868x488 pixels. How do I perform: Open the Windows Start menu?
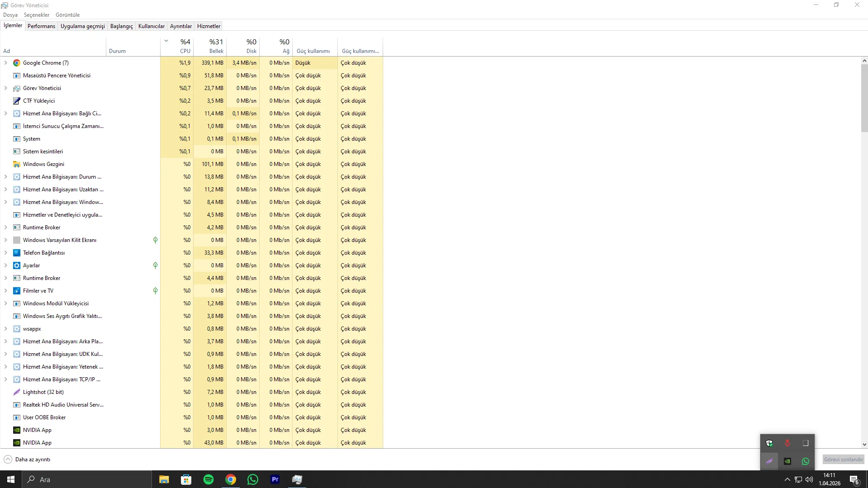(x=11, y=479)
